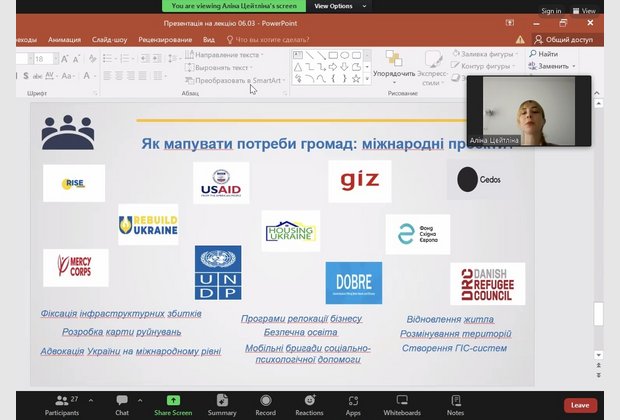Open Zoom Notes
The height and width of the screenshot is (420, 620).
tap(456, 405)
